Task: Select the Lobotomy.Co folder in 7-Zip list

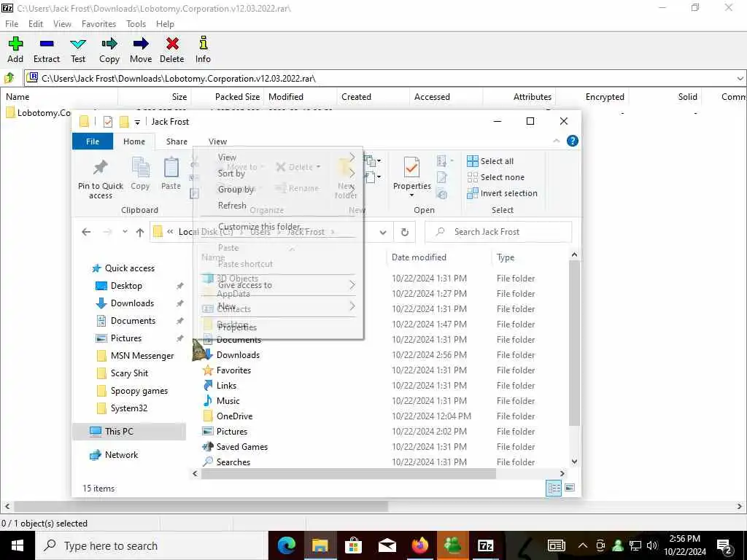Action: 38,113
